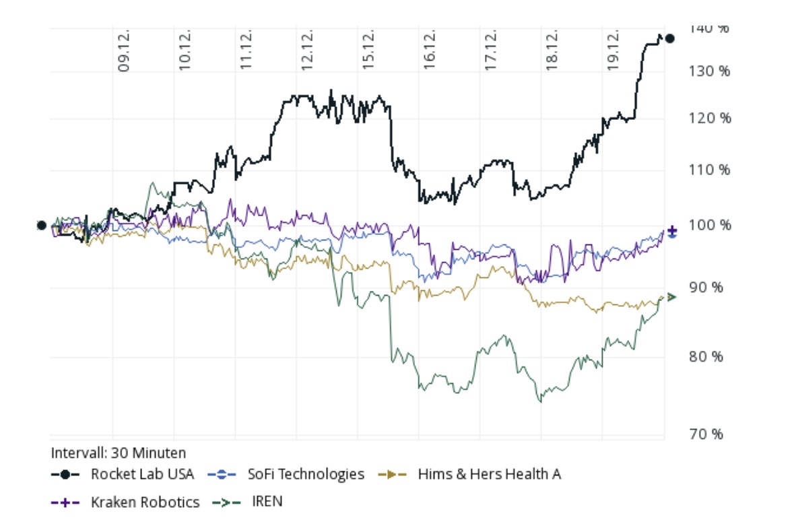Click the green IREN arrow at line end
Viewport: 794px width, 532px height.
click(x=671, y=297)
